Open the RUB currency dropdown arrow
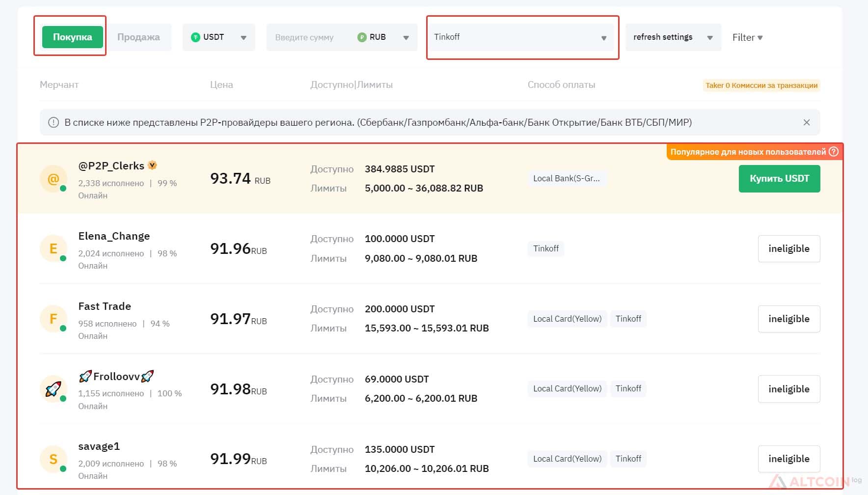The height and width of the screenshot is (495, 868). [406, 38]
